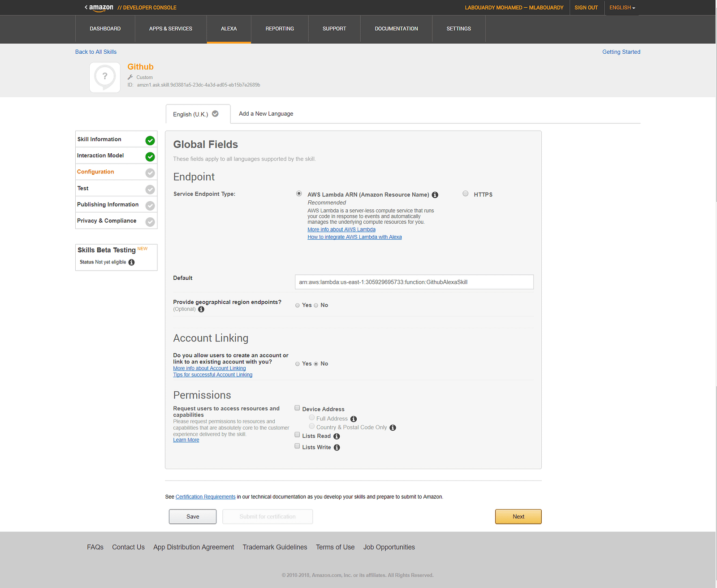Open Privacy & Compliance section
The height and width of the screenshot is (588, 717).
117,220
